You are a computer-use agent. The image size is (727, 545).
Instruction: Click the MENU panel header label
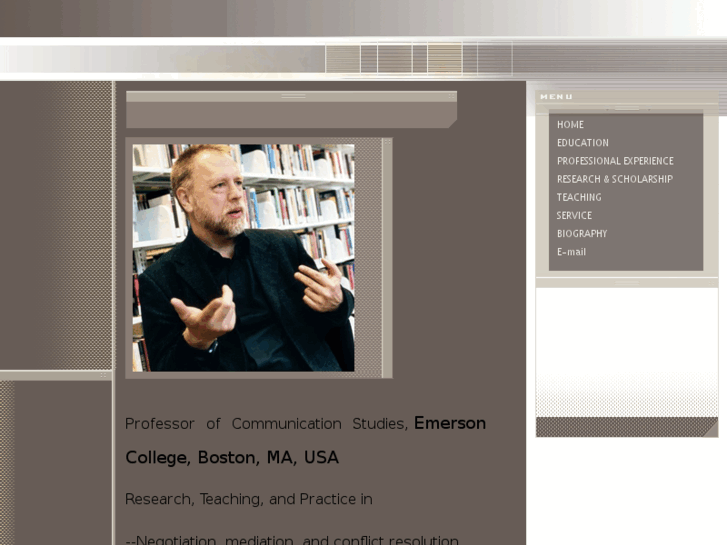point(556,96)
